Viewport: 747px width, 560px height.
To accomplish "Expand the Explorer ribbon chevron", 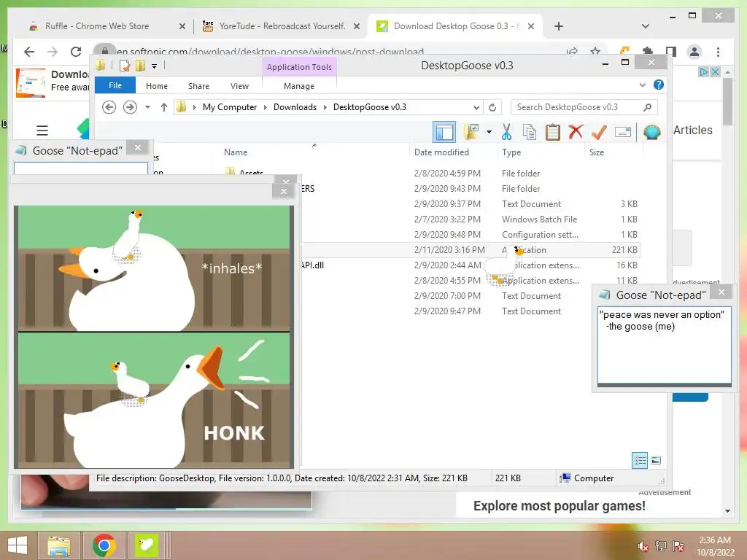I will point(642,85).
